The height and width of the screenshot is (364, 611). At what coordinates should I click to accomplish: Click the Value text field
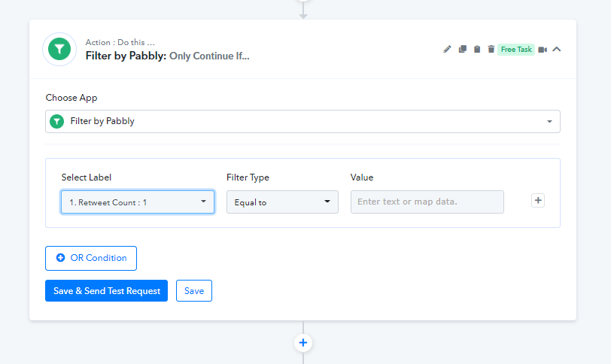point(427,202)
